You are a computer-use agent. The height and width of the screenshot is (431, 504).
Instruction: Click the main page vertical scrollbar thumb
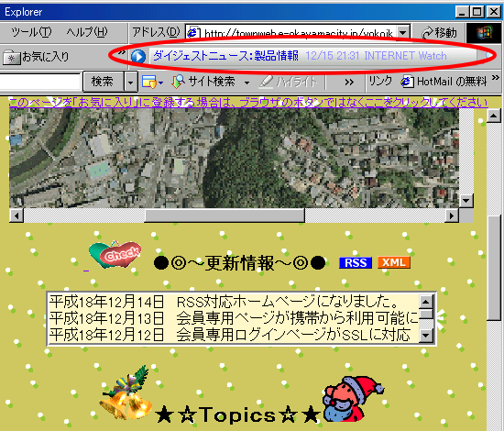pyautogui.click(x=494, y=268)
